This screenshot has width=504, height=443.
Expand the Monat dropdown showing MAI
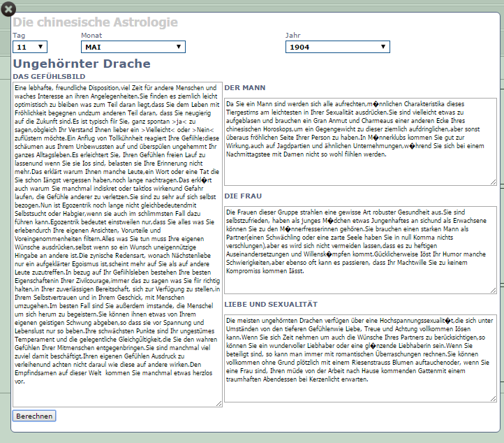tap(133, 47)
